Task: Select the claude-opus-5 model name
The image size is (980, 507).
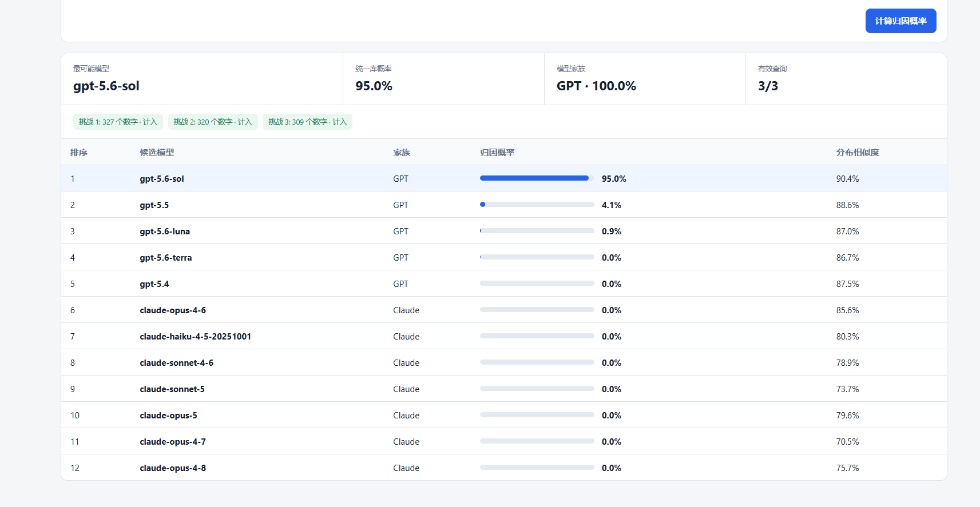Action: 169,416
